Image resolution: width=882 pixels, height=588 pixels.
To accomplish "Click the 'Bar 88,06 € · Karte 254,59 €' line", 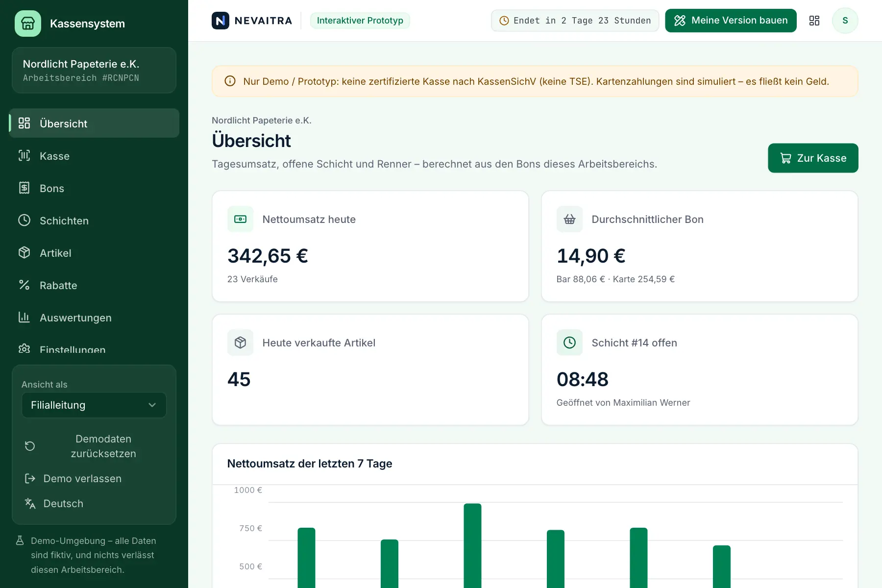I will coord(615,279).
